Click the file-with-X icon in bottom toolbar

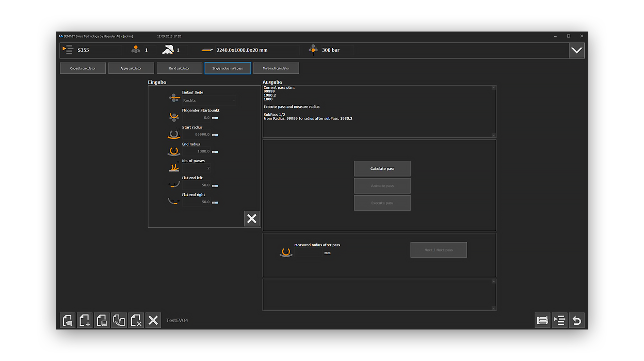(136, 320)
